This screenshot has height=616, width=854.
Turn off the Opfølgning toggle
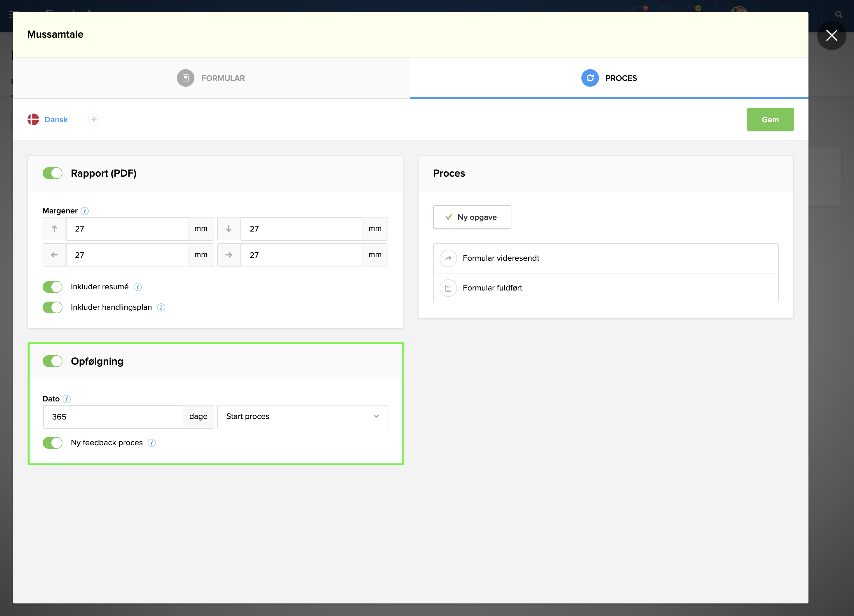pyautogui.click(x=52, y=361)
